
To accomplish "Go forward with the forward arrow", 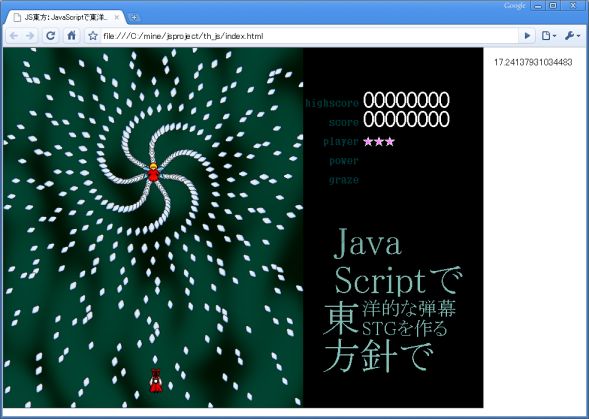I will tap(30, 36).
